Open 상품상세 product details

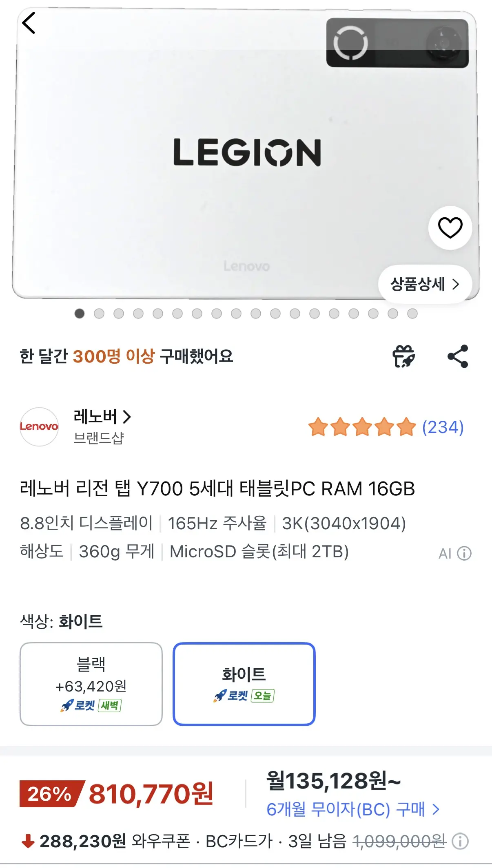(425, 284)
